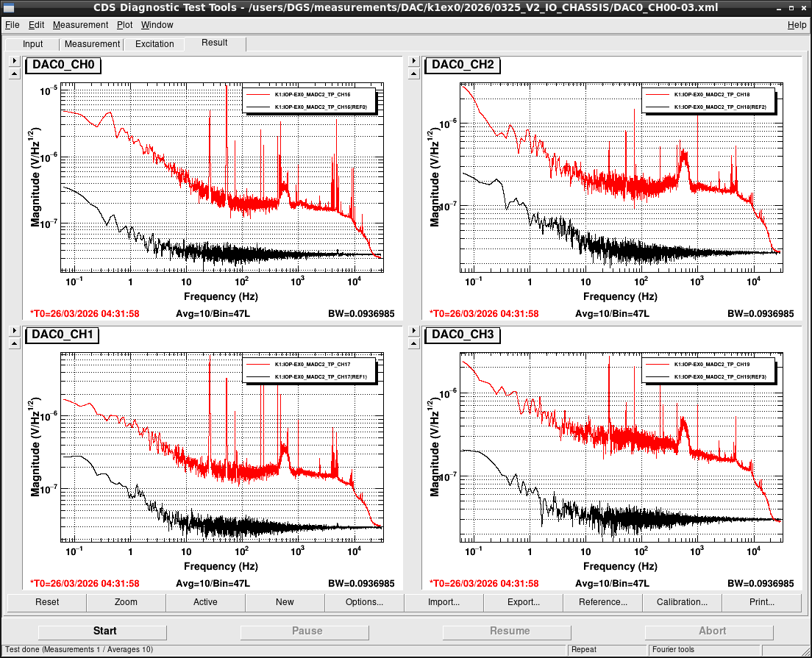The height and width of the screenshot is (658, 812).
Task: Click the DAC0_CH3 plot title box
Action: [463, 335]
